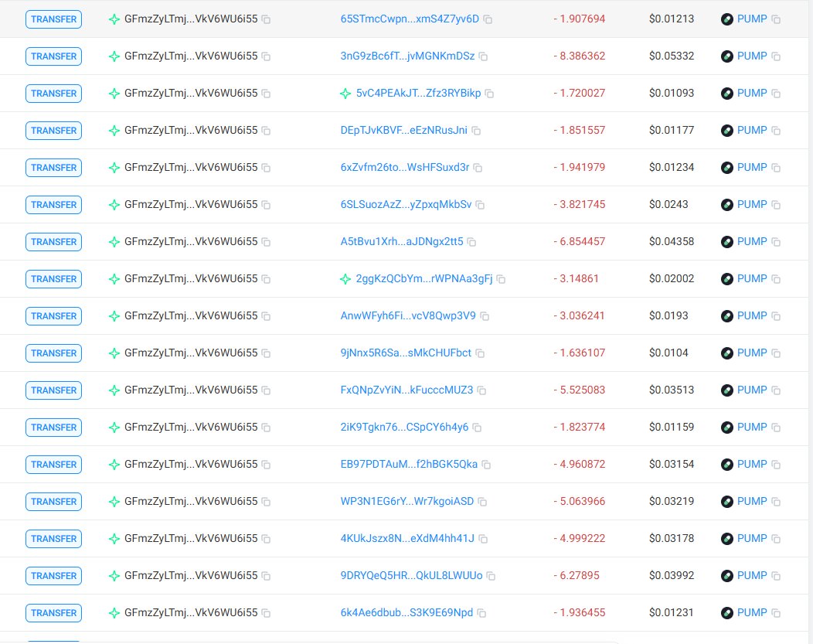
Task: Copy destination address 2iK9Tgkn76...CSpCY6h4y6
Action: point(477,428)
